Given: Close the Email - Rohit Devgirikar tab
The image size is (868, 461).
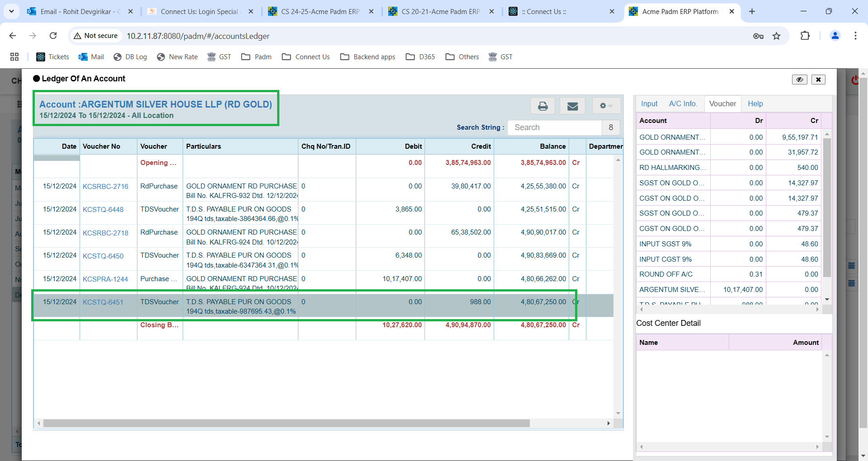Looking at the screenshot, I should [131, 12].
